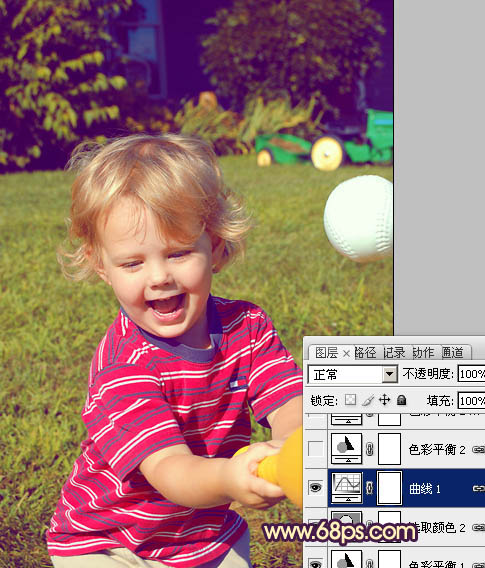Click the 色彩平衡 2 color balance adjustment icon
The width and height of the screenshot is (485, 568).
click(347, 448)
